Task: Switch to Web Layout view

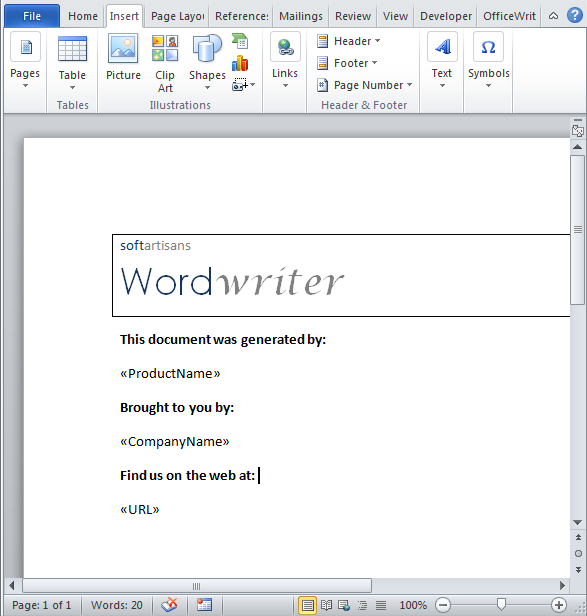Action: [344, 605]
